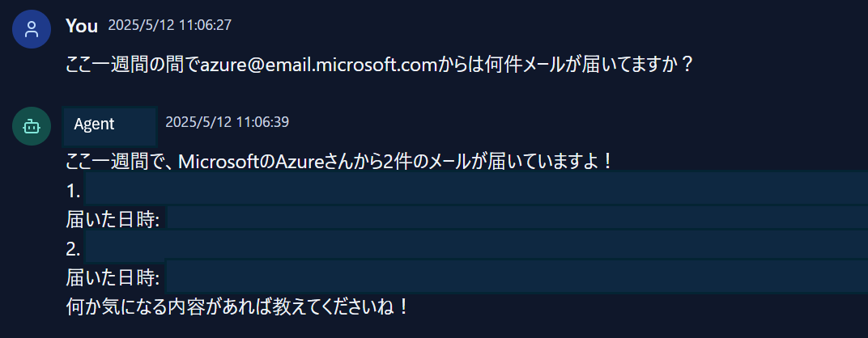Click the closing line 何か気になる内容があれば
This screenshot has width=868, height=338.
coord(237,306)
